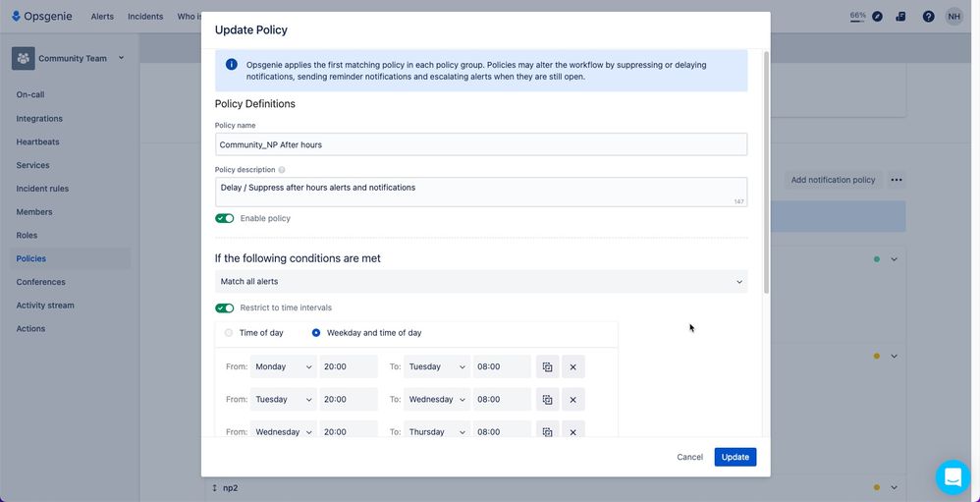This screenshot has height=502, width=980.
Task: Click the Policy description text area
Action: coord(481,192)
